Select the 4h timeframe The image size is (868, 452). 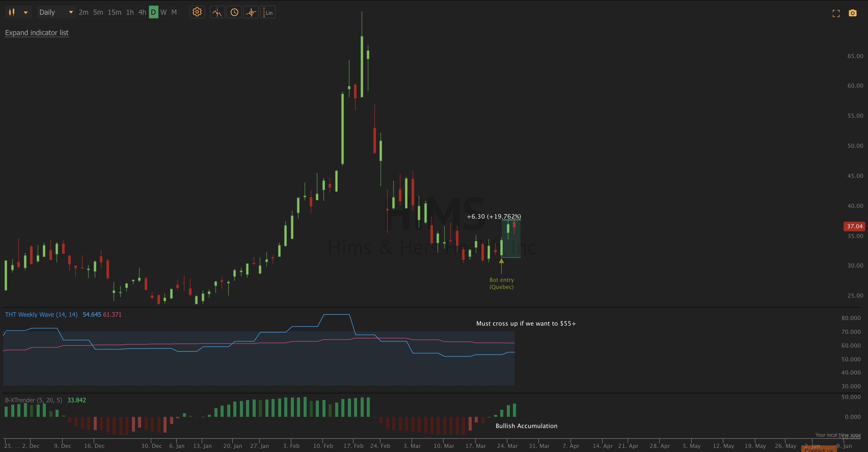(x=142, y=12)
